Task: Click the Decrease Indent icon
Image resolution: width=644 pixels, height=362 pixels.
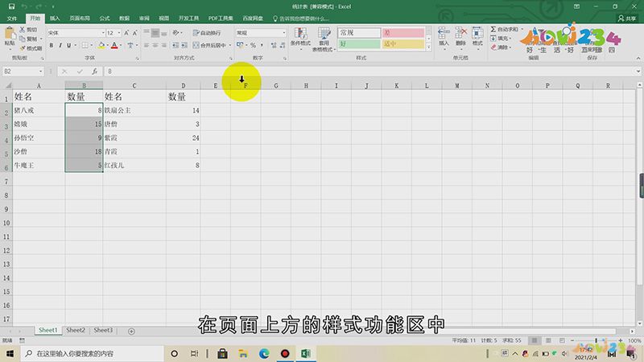Action: pyautogui.click(x=175, y=45)
